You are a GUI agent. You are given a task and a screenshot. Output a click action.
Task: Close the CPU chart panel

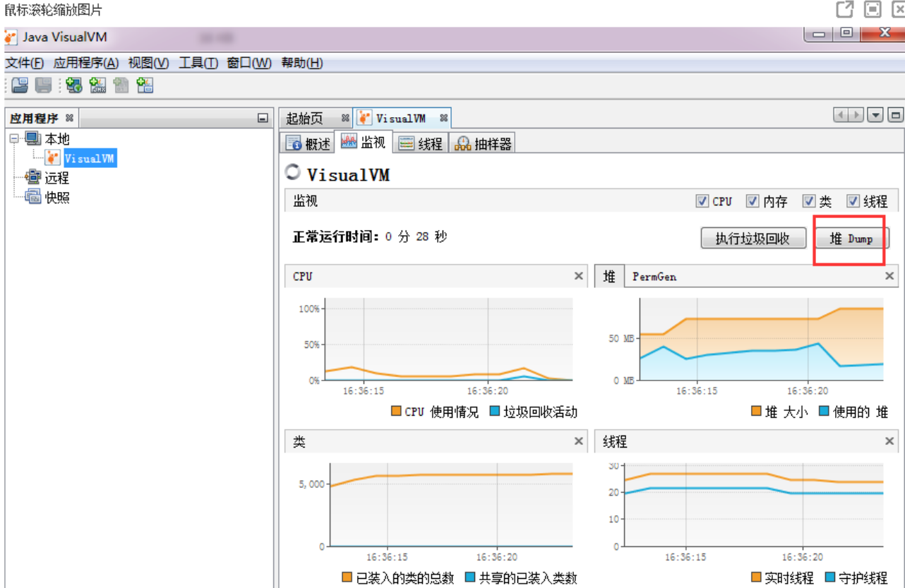(x=579, y=276)
